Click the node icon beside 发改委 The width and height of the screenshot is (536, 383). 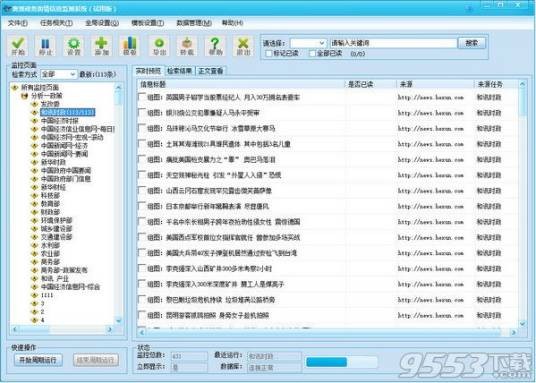point(34,104)
